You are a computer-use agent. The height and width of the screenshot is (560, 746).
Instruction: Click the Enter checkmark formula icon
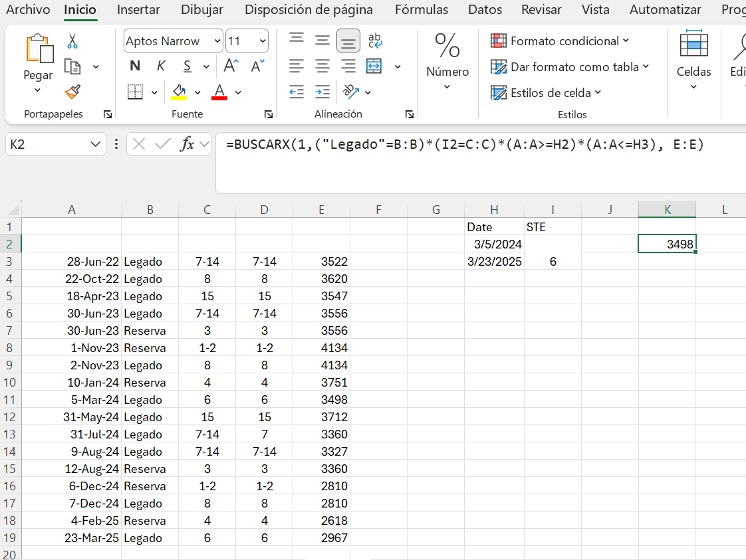163,143
